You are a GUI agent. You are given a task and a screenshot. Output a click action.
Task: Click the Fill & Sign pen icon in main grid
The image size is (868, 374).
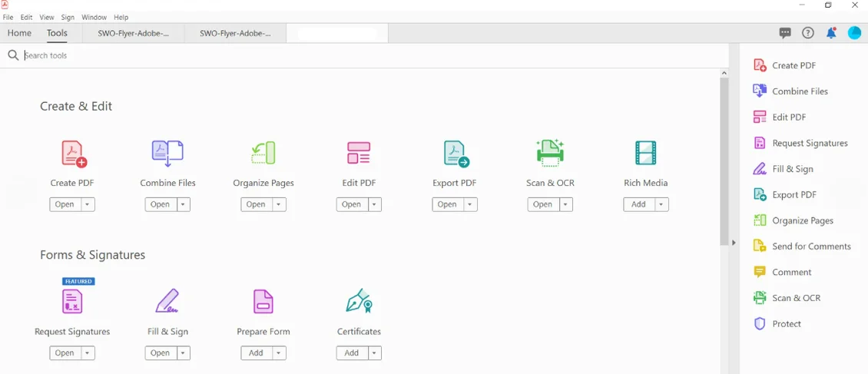coord(167,302)
